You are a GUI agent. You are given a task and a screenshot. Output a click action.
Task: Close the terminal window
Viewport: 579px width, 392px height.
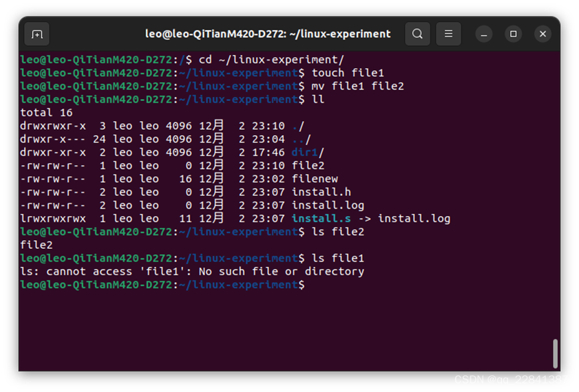(x=543, y=33)
